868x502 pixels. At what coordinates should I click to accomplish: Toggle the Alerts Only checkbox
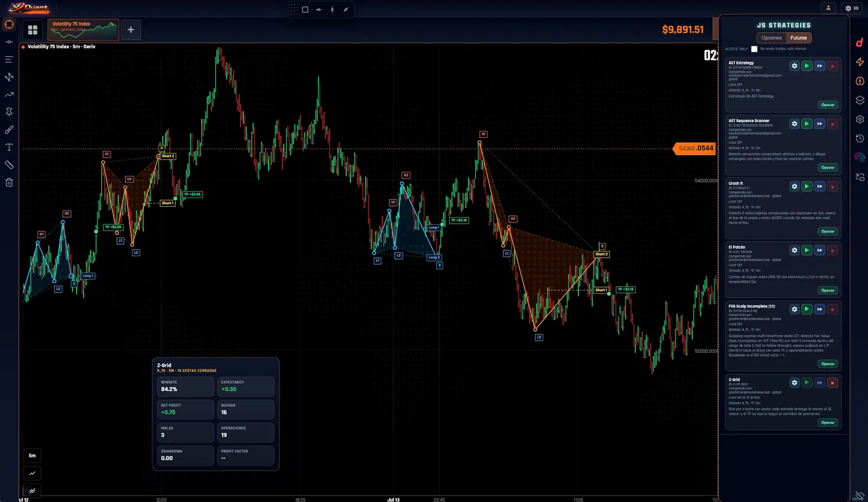pos(754,49)
